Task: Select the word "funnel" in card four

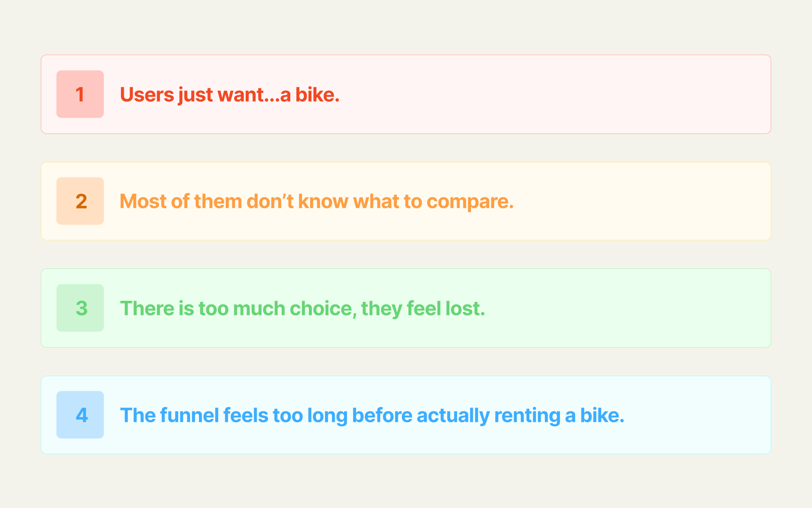Action: [190, 415]
